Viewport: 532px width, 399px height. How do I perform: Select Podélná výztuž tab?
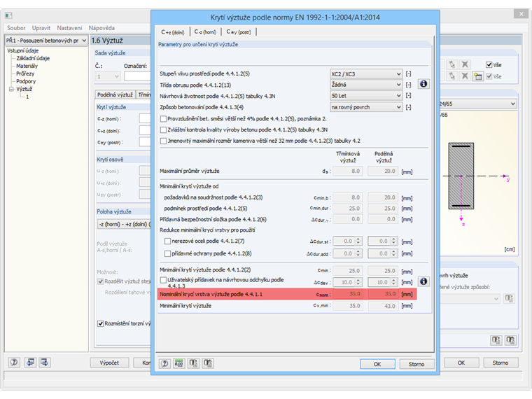coord(115,94)
